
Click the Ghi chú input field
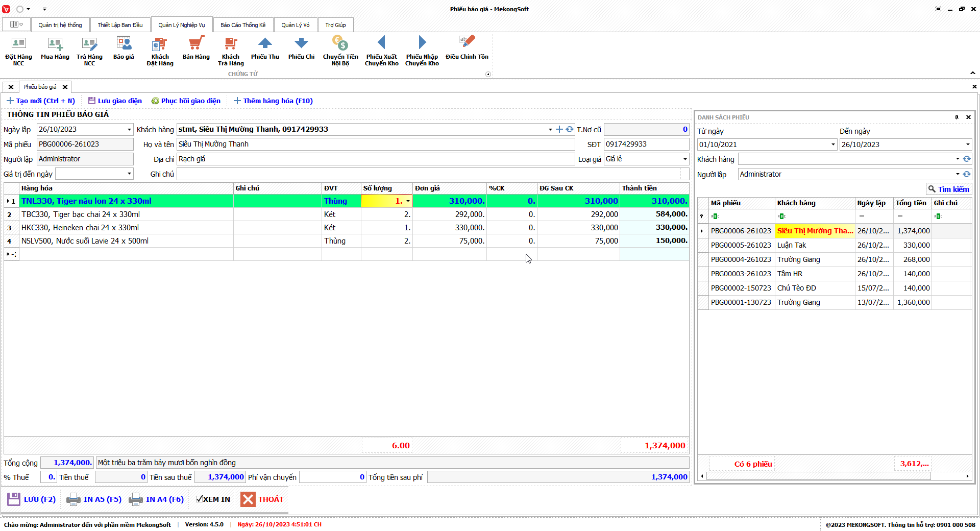click(429, 174)
